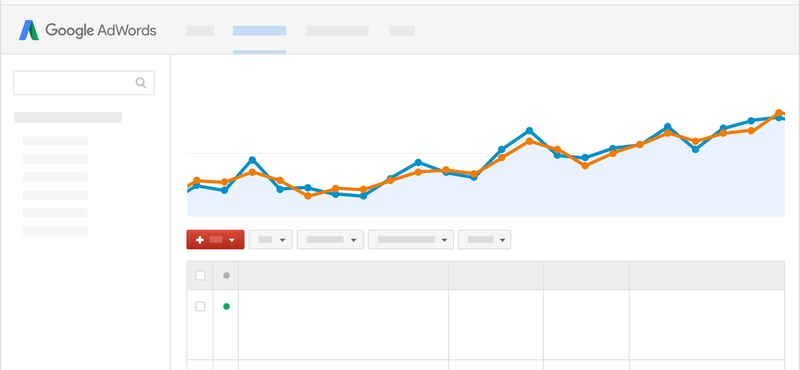Tick the checkbox in the green-dot row
Screen dimensions: 800x370
[200, 306]
